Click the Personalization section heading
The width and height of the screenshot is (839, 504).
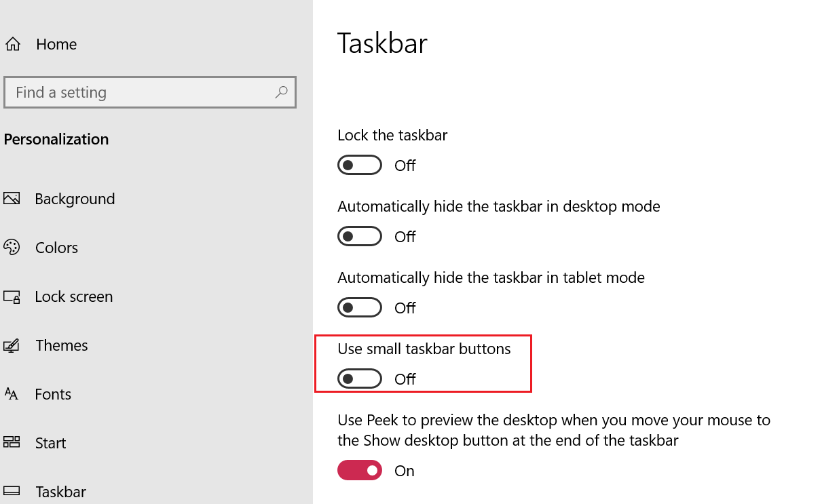[56, 139]
